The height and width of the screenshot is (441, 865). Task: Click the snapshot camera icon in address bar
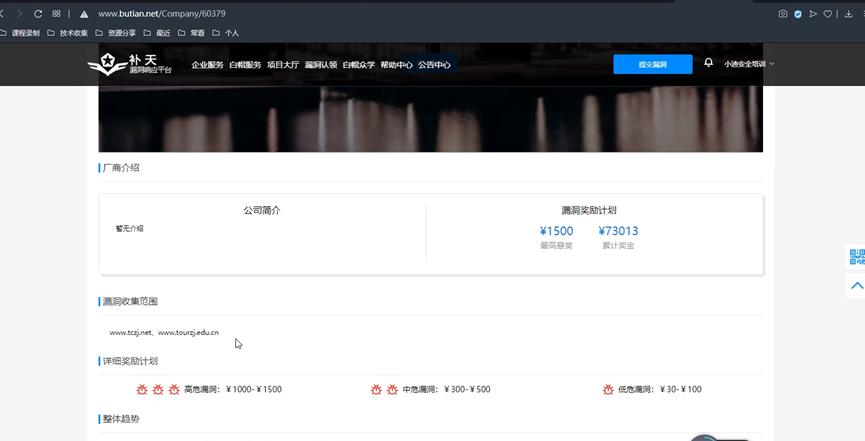(783, 14)
